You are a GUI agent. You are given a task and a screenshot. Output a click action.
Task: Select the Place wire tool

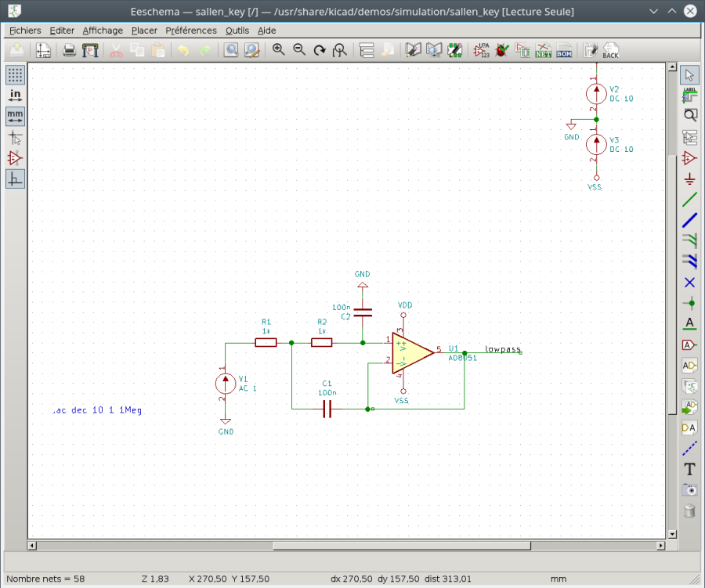click(x=689, y=199)
